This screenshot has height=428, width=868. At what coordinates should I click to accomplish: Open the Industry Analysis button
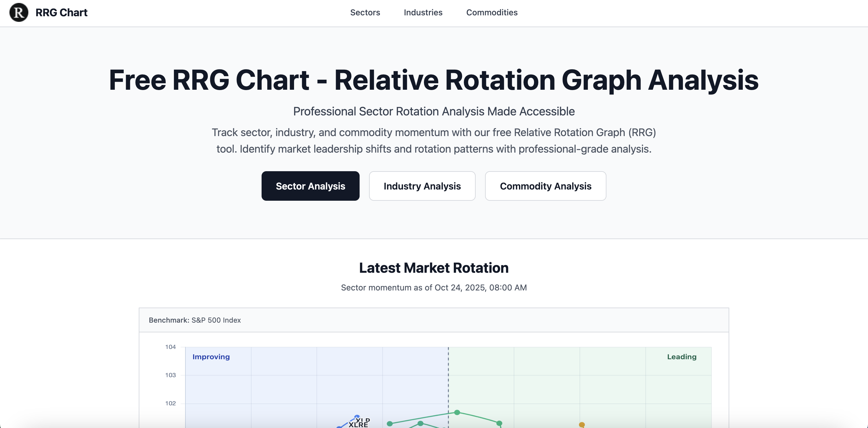[x=422, y=186]
